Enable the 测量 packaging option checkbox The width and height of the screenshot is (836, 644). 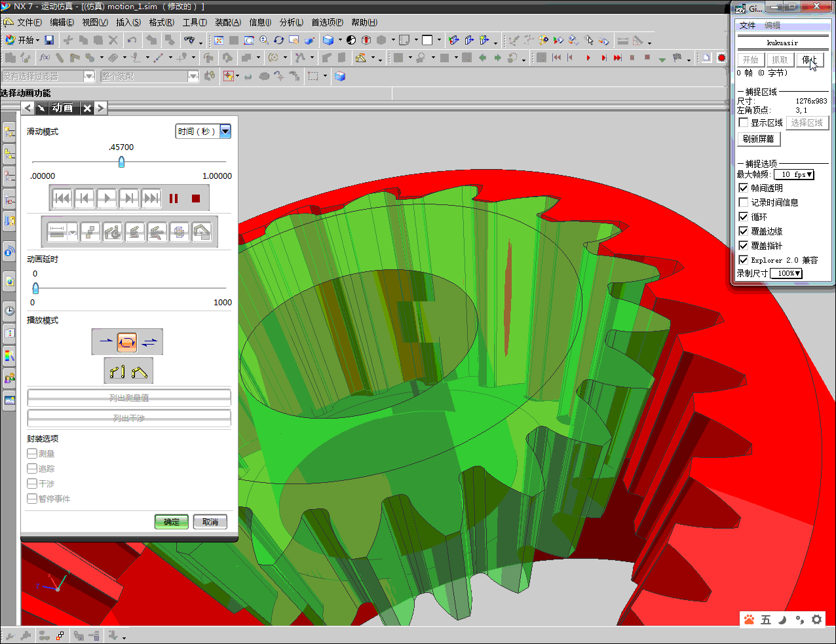[32, 453]
